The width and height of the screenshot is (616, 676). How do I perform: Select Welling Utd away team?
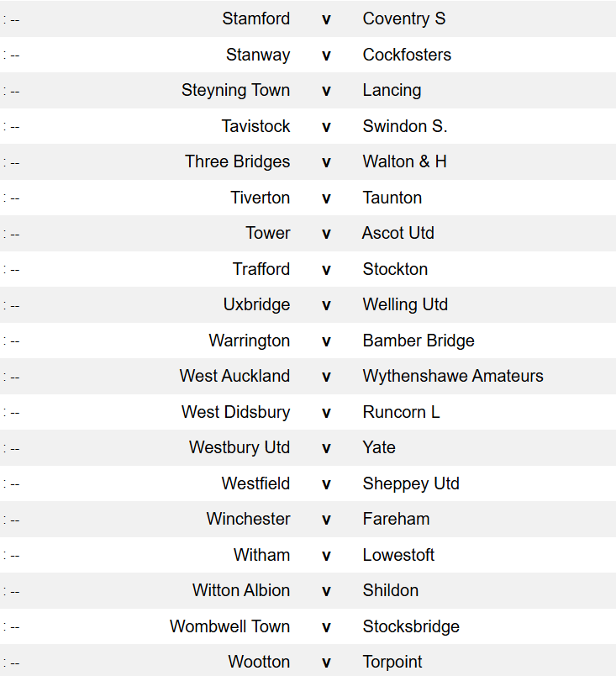(x=405, y=305)
